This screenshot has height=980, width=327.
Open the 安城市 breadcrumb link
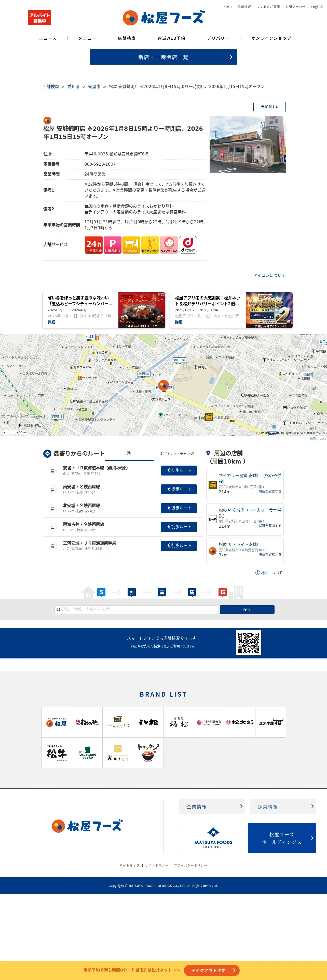coord(94,87)
